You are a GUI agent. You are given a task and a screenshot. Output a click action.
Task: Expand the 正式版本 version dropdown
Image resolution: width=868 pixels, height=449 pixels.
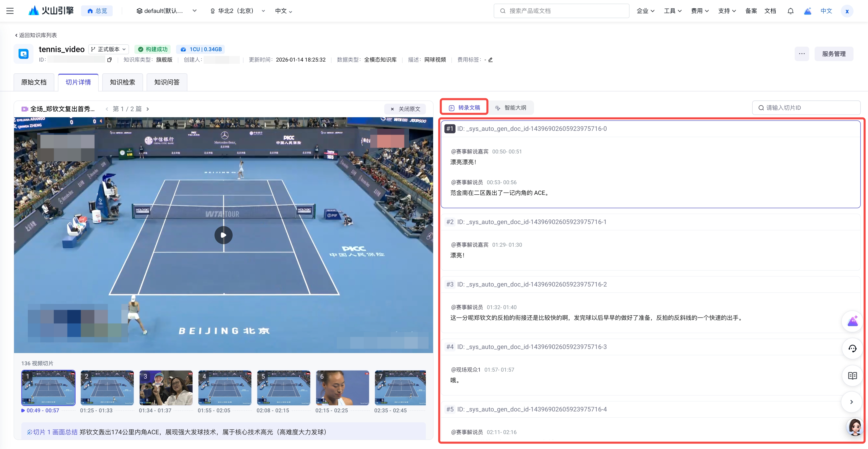tap(109, 49)
